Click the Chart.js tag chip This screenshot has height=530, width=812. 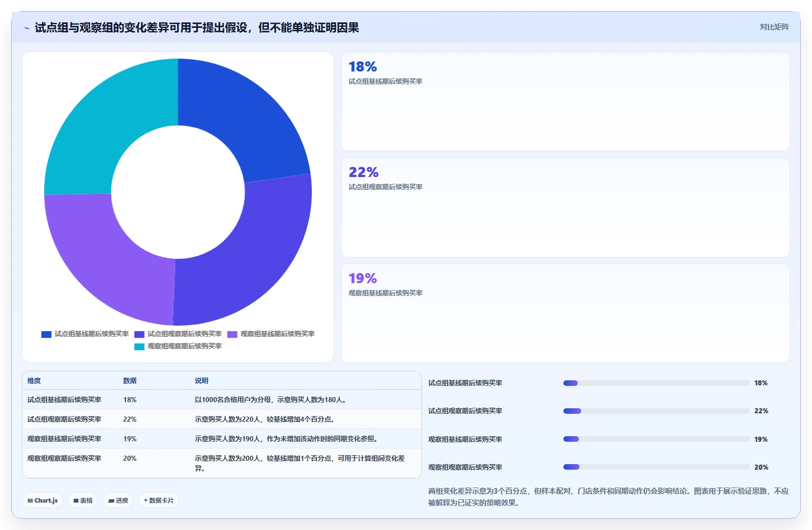42,500
